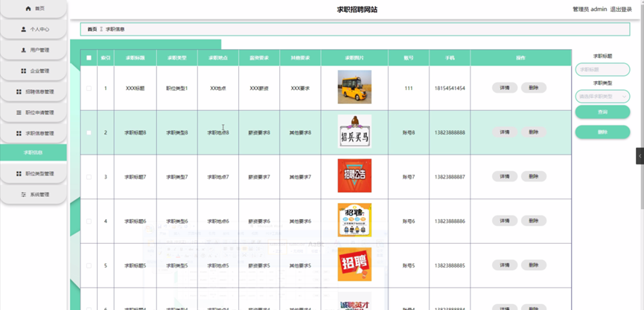Image resolution: width=644 pixels, height=310 pixels.
Task: Click 退出登录 to log out
Action: click(621, 10)
